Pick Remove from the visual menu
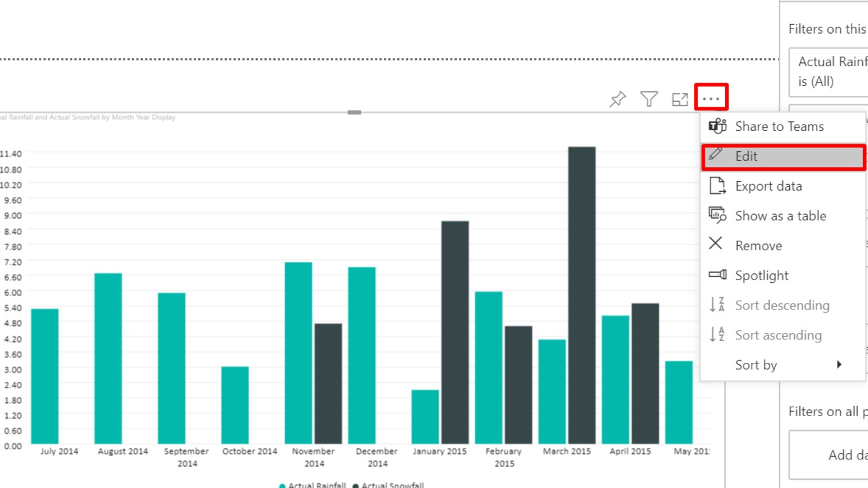The height and width of the screenshot is (488, 868). click(783, 246)
